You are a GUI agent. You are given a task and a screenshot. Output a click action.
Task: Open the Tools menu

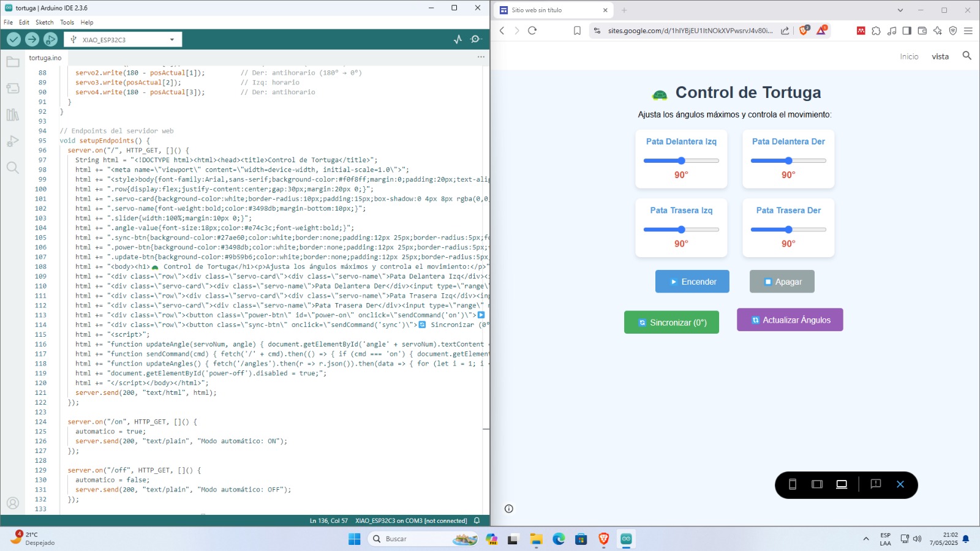[x=67, y=23]
